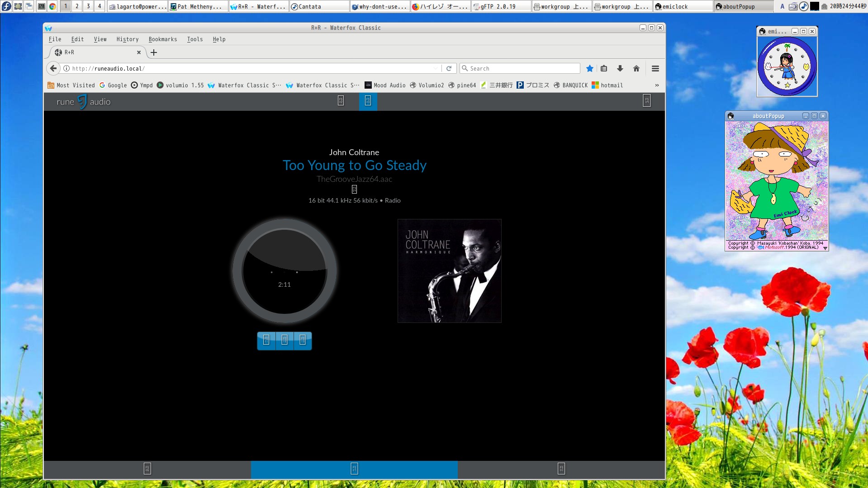Open the Waterfox hamburger menu
The width and height of the screenshot is (868, 488).
(x=655, y=68)
